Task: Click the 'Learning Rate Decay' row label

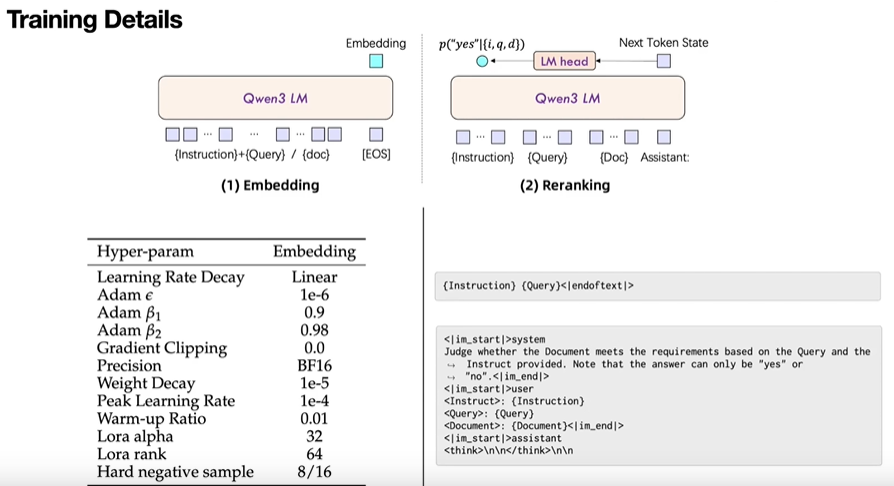Action: click(x=170, y=277)
